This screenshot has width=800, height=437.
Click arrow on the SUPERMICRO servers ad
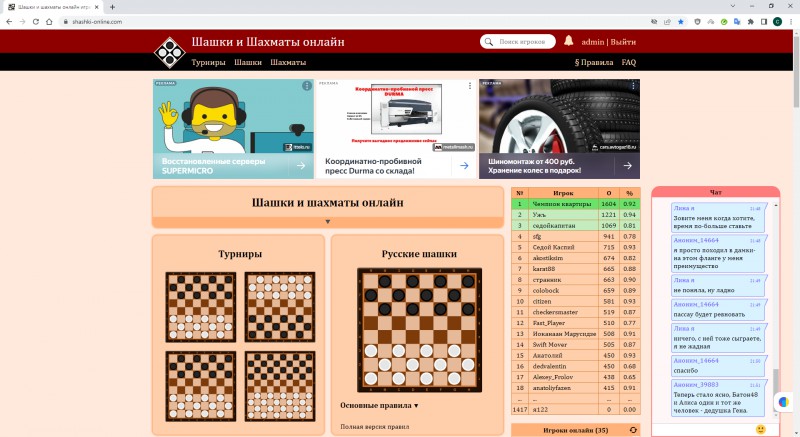pos(301,166)
